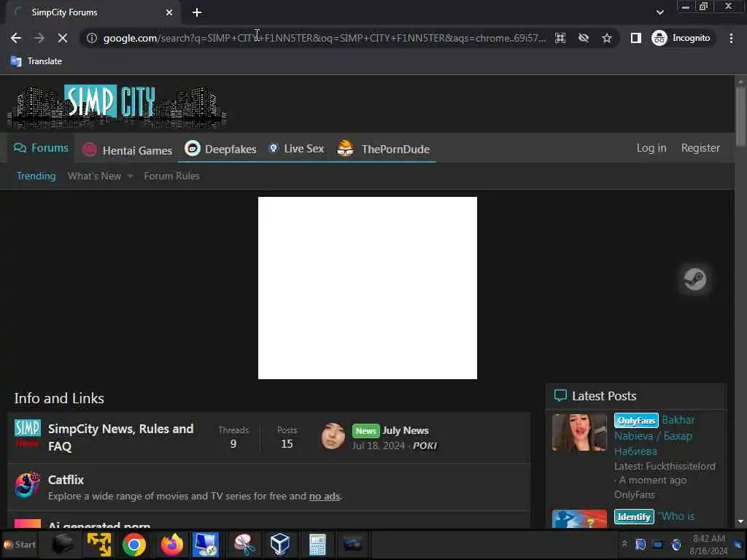The height and width of the screenshot is (560, 747).
Task: Open the yellow network-drive taskbar icon
Action: coord(99,544)
